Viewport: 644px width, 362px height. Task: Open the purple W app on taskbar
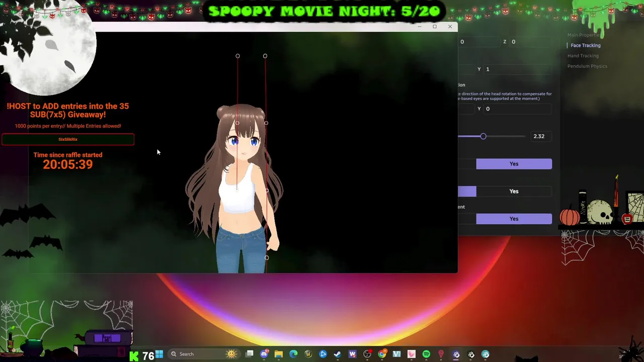(x=352, y=354)
